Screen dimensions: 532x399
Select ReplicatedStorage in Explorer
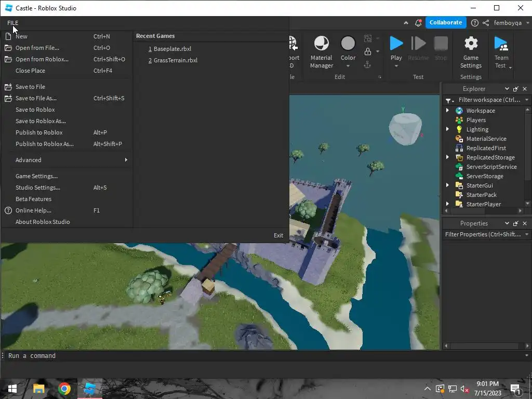pos(490,157)
